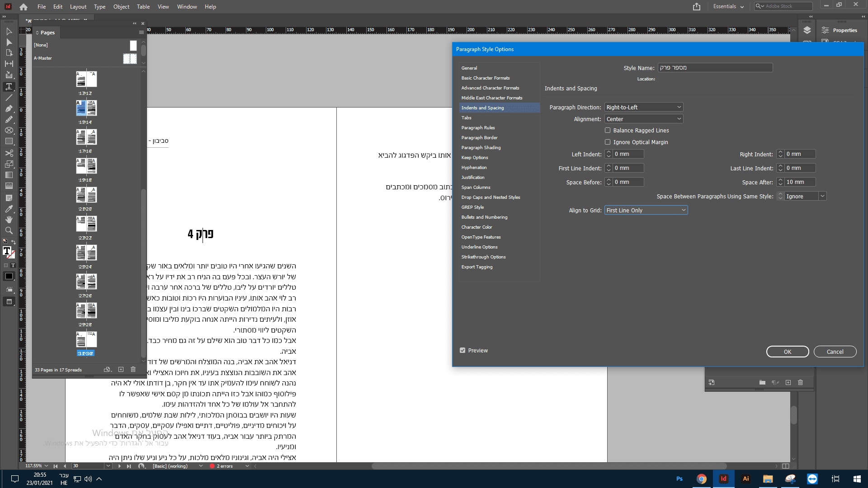
Task: Select the Eyedropper tool
Action: pos(9,209)
